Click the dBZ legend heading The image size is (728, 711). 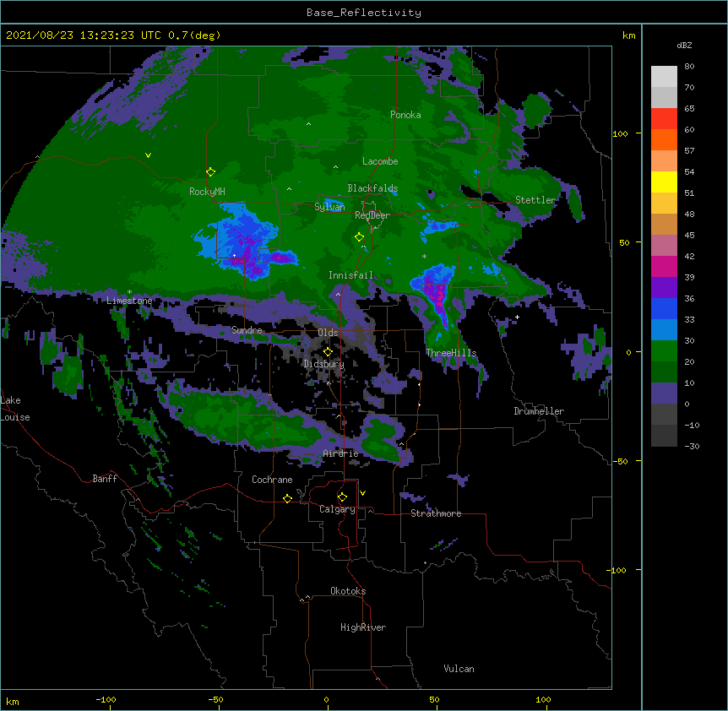pos(684,46)
